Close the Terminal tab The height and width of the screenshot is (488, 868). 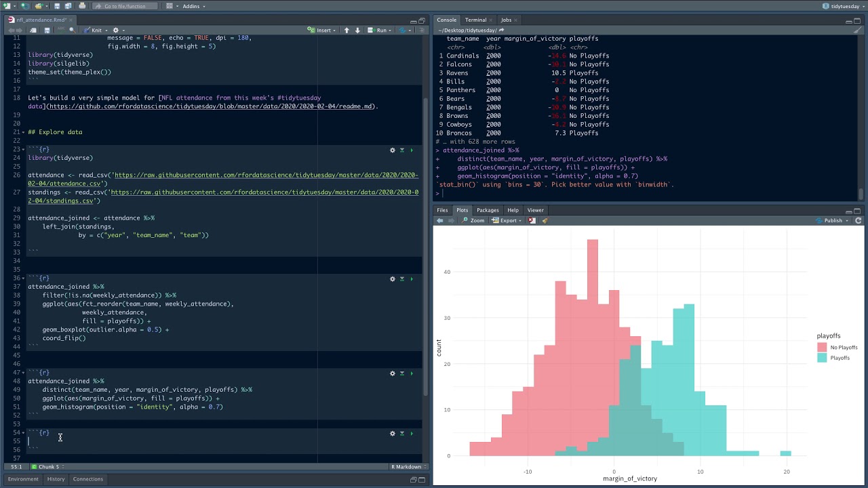[x=492, y=20]
